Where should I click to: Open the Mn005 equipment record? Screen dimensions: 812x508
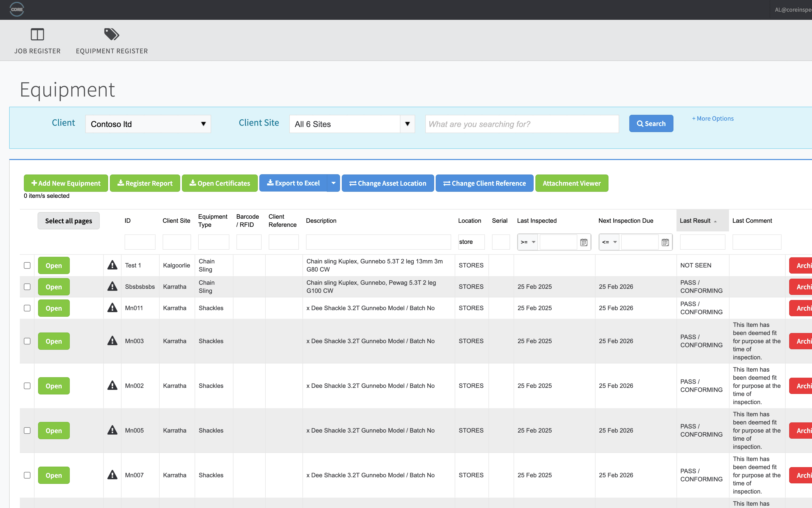(54, 430)
